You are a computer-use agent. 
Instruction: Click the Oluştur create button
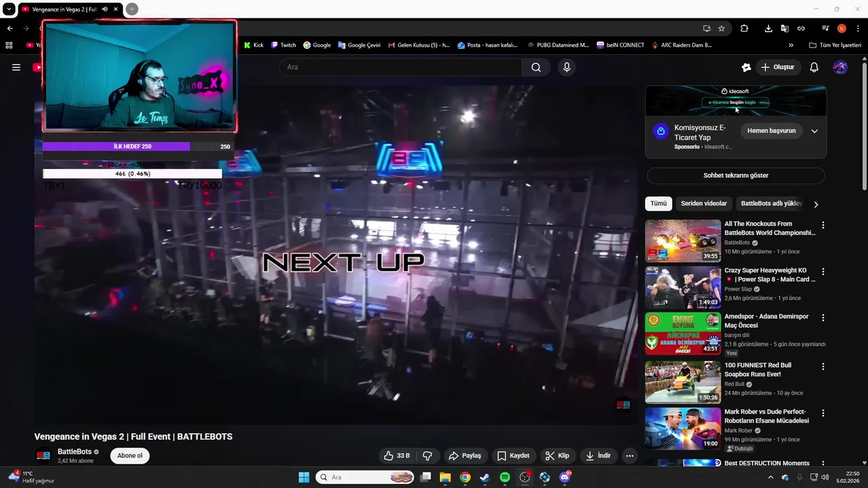pyautogui.click(x=777, y=67)
